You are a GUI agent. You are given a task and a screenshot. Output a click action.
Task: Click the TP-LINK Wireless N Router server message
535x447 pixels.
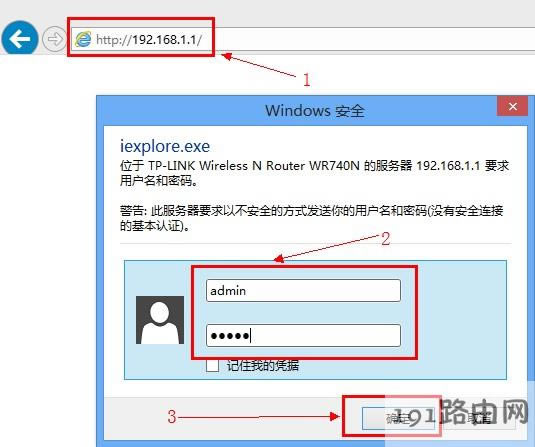tap(314, 173)
